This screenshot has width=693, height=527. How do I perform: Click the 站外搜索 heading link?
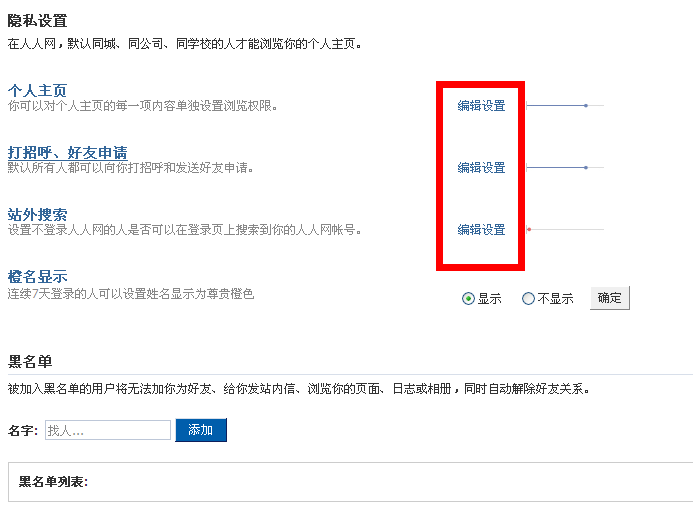[37, 214]
